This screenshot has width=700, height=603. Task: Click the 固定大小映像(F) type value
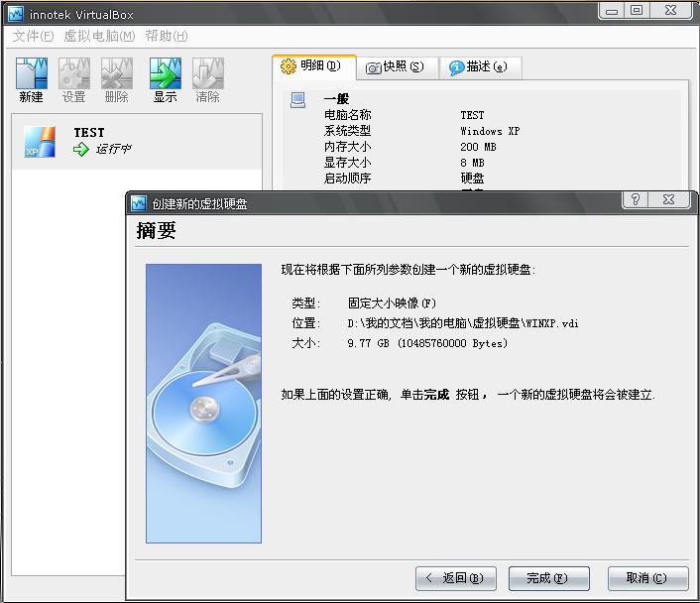(x=392, y=303)
